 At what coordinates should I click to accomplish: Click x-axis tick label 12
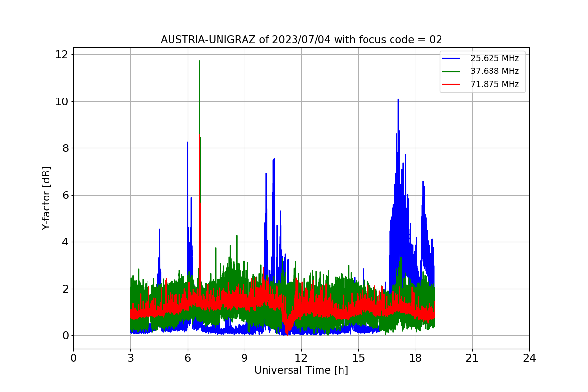point(301,358)
